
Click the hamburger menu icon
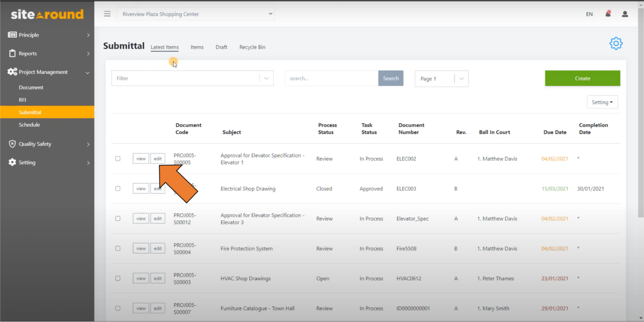tap(107, 14)
